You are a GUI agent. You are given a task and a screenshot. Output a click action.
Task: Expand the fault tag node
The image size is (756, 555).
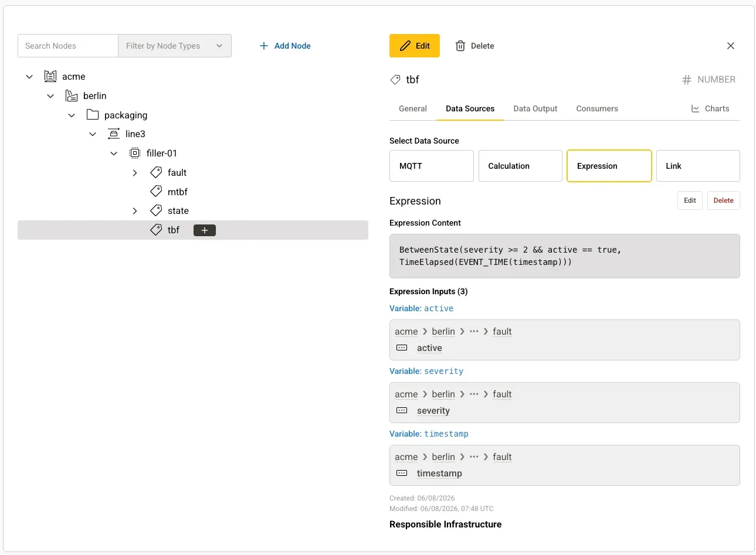click(135, 172)
